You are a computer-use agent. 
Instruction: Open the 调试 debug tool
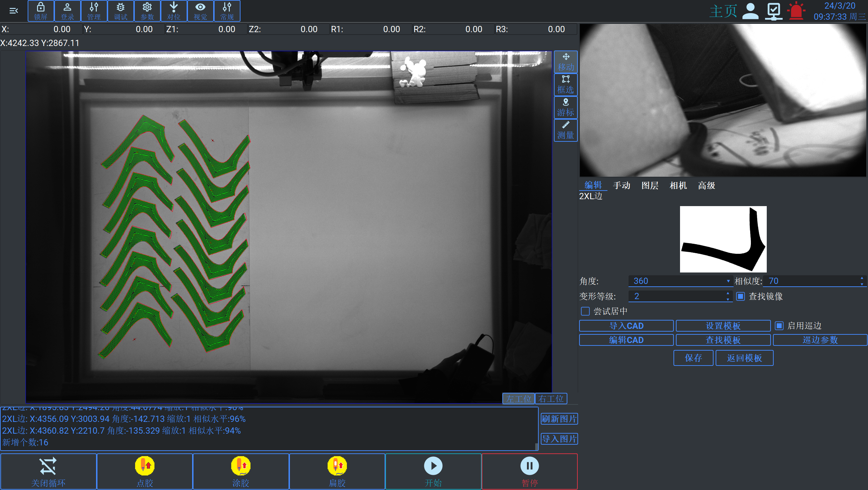tap(121, 11)
